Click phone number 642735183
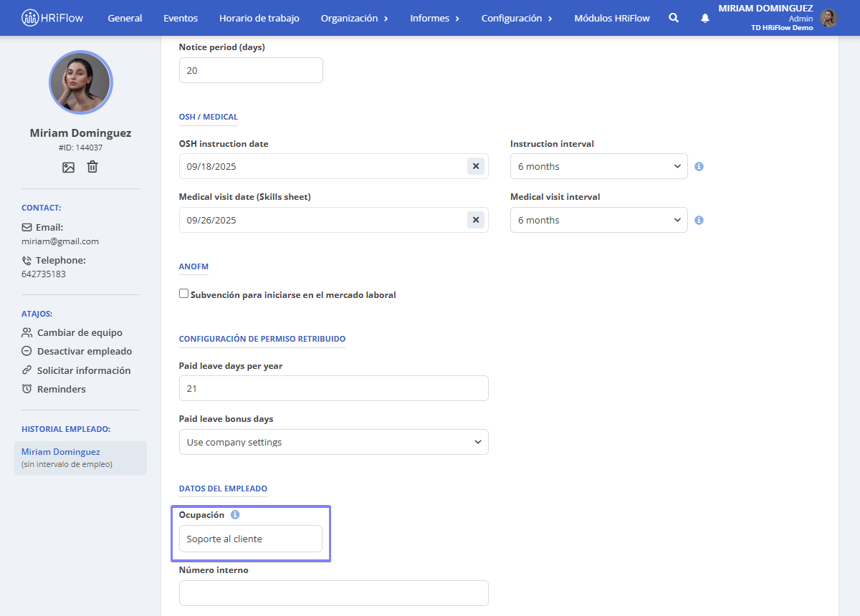This screenshot has height=616, width=860. pos(44,274)
